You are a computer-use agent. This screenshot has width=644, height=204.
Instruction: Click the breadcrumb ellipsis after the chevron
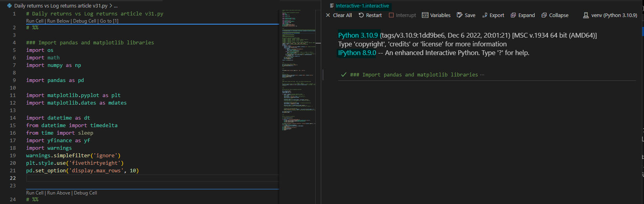pyautogui.click(x=116, y=6)
